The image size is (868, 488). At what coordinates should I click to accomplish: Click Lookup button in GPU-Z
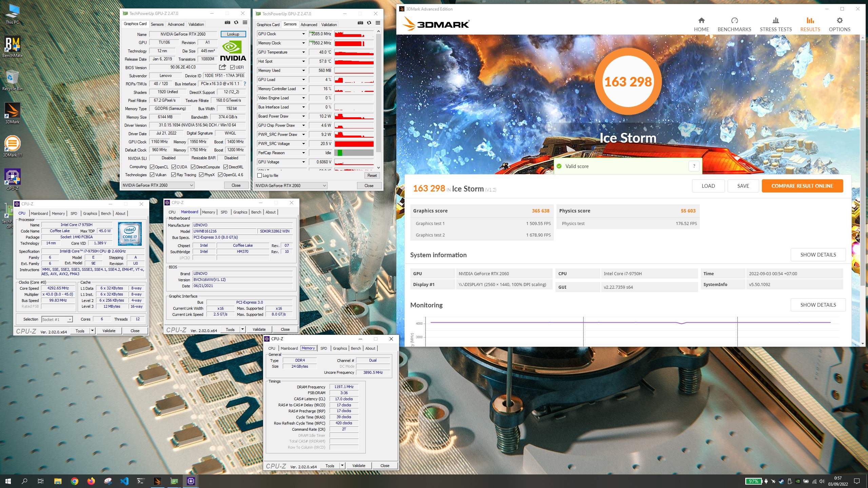point(233,34)
